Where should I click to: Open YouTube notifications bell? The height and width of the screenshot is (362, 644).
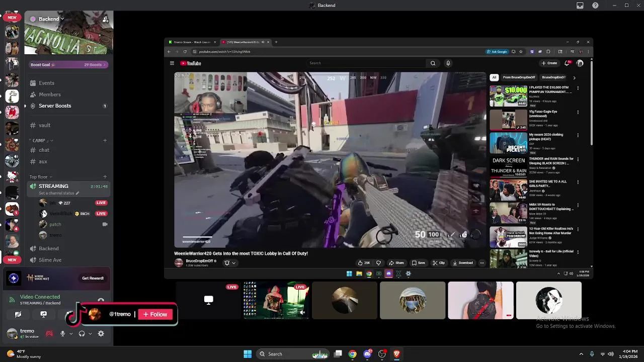tap(568, 63)
